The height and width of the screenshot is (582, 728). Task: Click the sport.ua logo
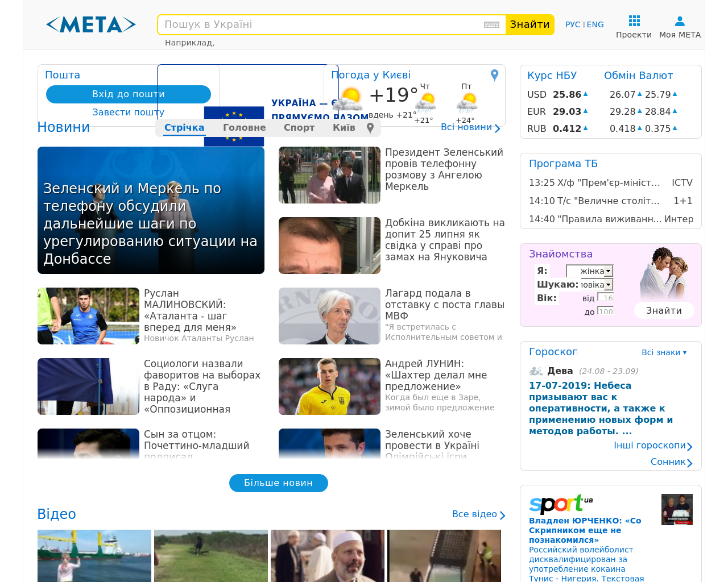click(x=560, y=504)
